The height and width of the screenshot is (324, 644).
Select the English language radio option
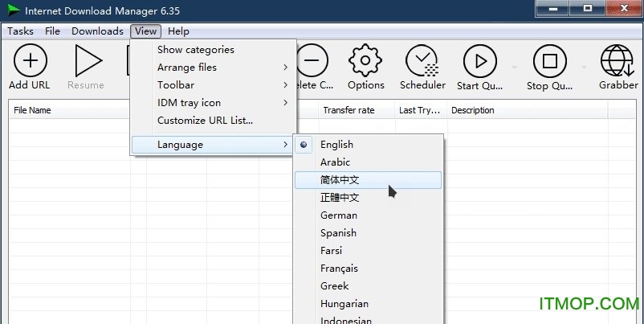coord(304,145)
